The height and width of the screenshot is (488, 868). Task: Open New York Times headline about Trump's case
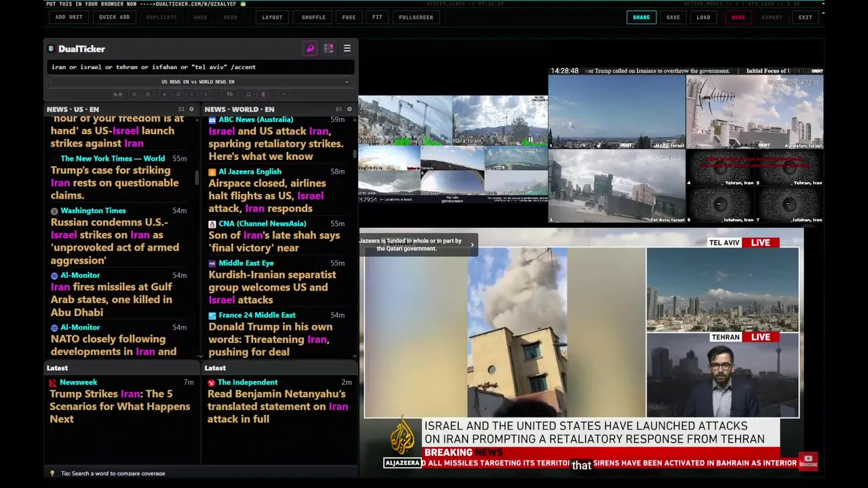tap(115, 183)
